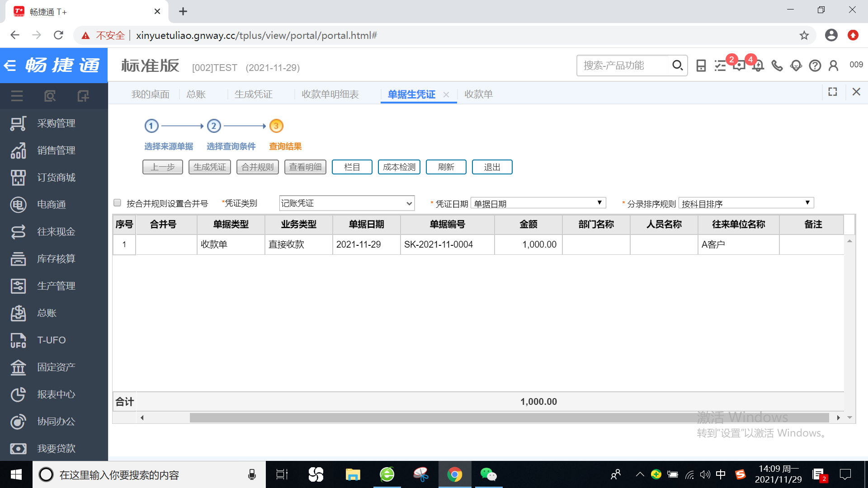Open the help question mark icon
The width and height of the screenshot is (868, 488).
(x=815, y=66)
